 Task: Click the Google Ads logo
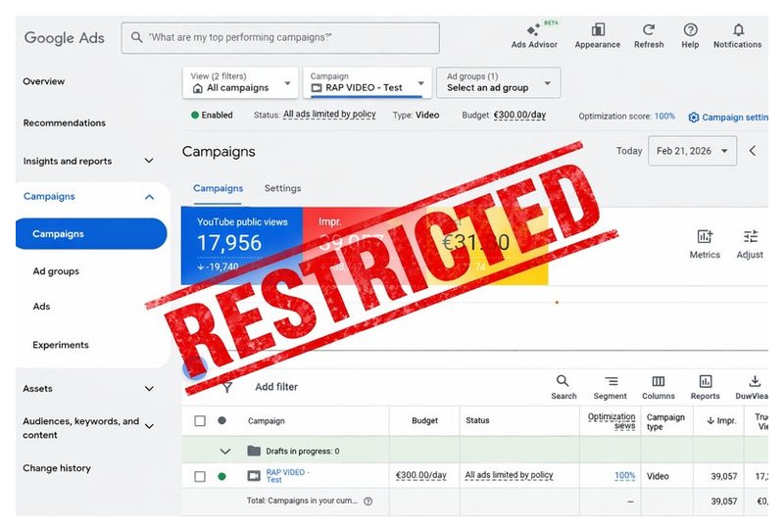click(64, 38)
